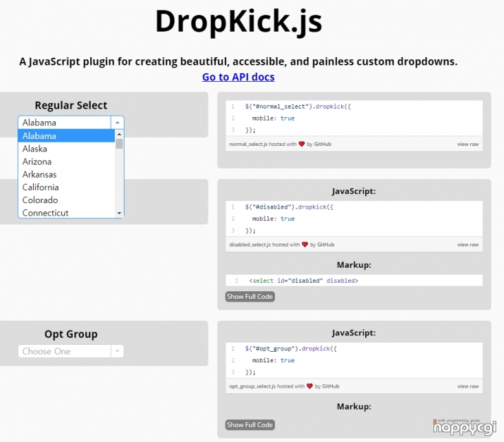Image resolution: width=504 pixels, height=442 pixels.
Task: Click the disabled_select.js file name link
Action: [250, 245]
